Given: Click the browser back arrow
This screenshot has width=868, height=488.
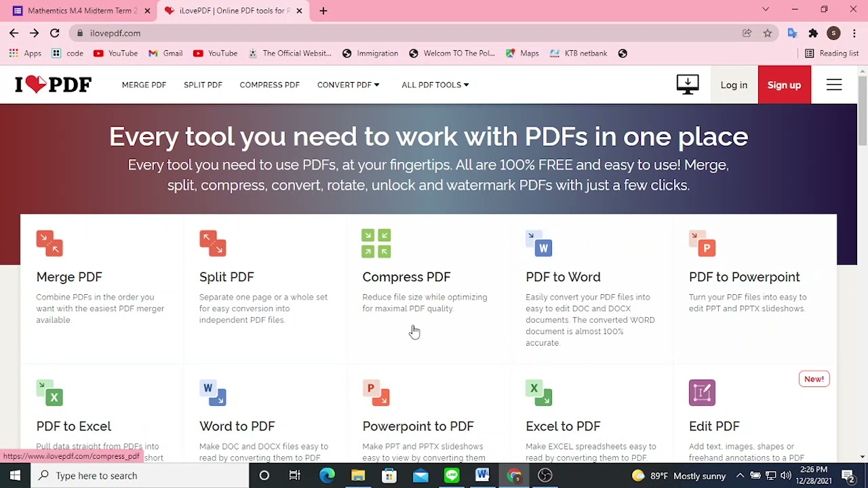Looking at the screenshot, I should (14, 33).
